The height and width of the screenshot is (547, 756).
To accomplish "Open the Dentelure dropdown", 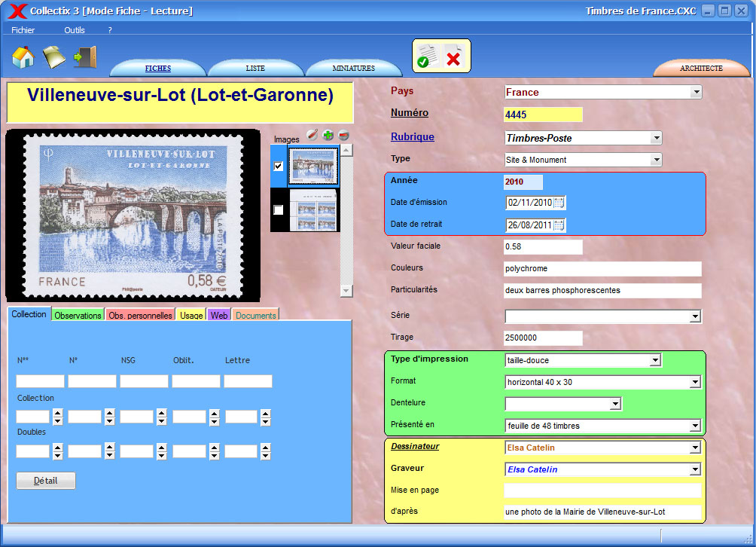I will point(614,404).
